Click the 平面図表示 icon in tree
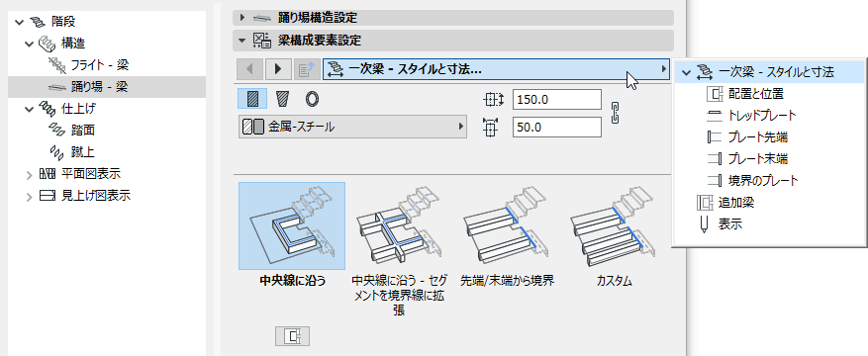Viewport: 868px width, 356px height. [x=48, y=175]
